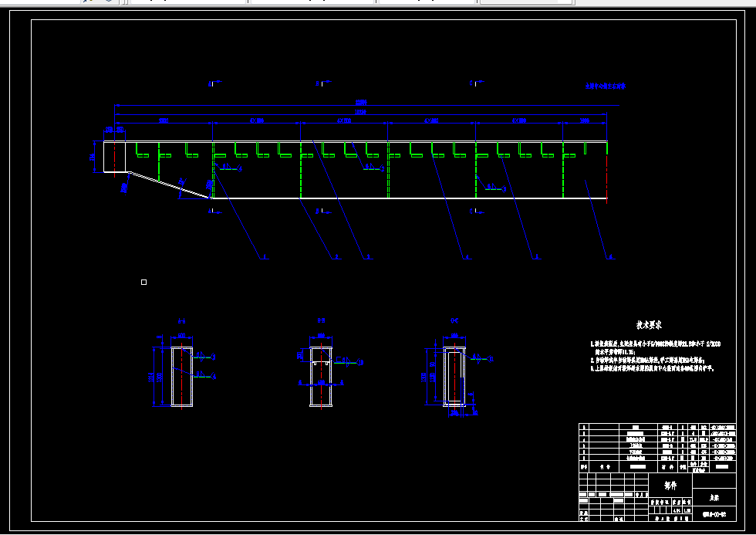Pick the A-A section view label
The width and height of the screenshot is (756, 535).
pos(182,321)
